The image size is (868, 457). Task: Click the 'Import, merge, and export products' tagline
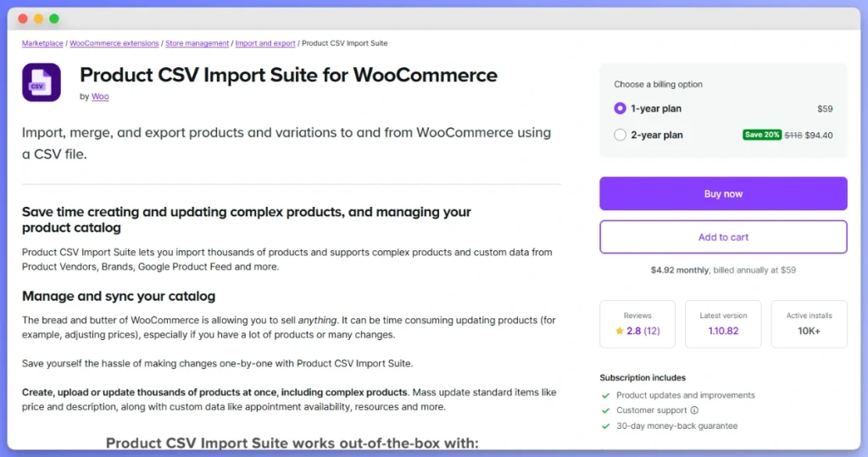(287, 143)
